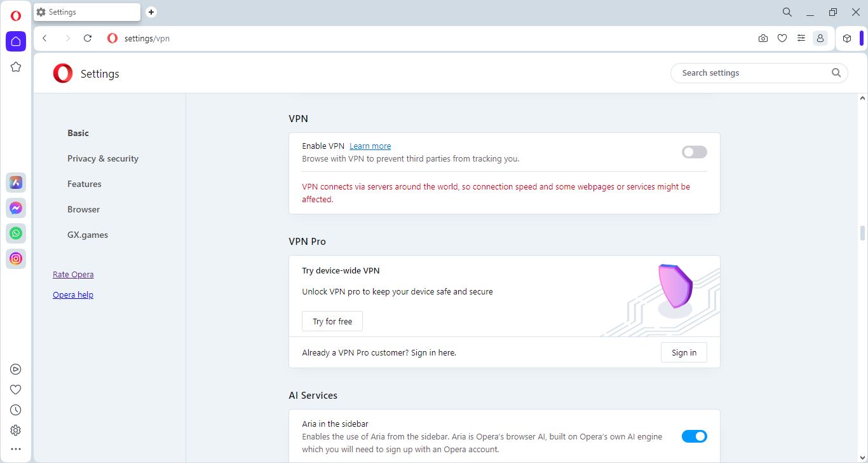Open the Opera help link
This screenshot has height=463, width=868.
click(73, 294)
